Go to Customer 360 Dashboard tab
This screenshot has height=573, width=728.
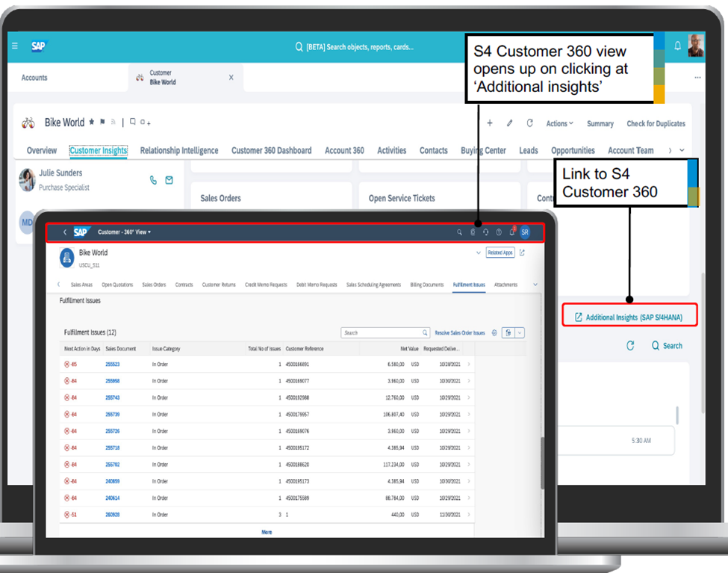click(272, 151)
